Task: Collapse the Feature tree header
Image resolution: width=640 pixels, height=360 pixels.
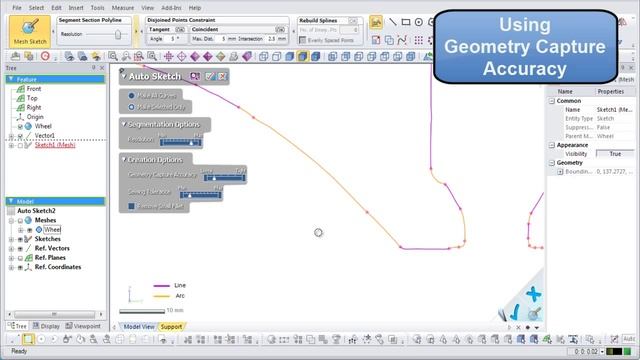Action: click(x=11, y=79)
